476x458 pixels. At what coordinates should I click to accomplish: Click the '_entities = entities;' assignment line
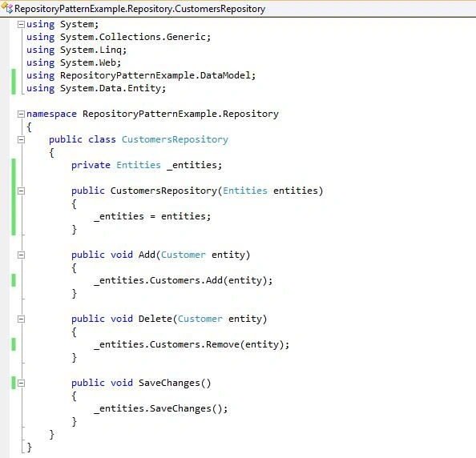152,216
